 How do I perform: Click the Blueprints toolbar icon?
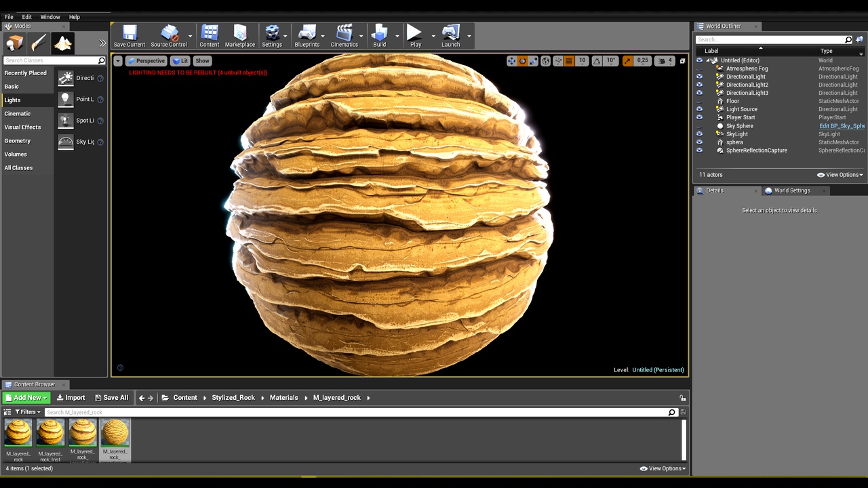point(307,36)
